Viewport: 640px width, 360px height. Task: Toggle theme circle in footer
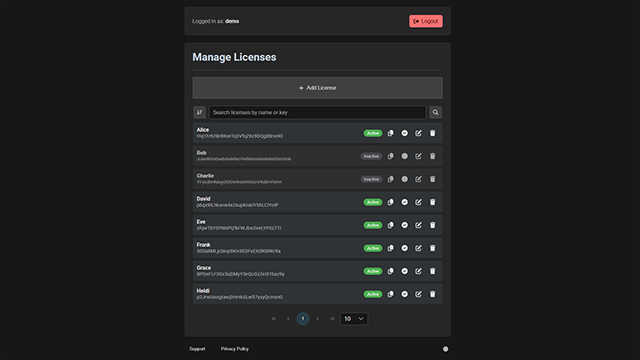pos(446,349)
